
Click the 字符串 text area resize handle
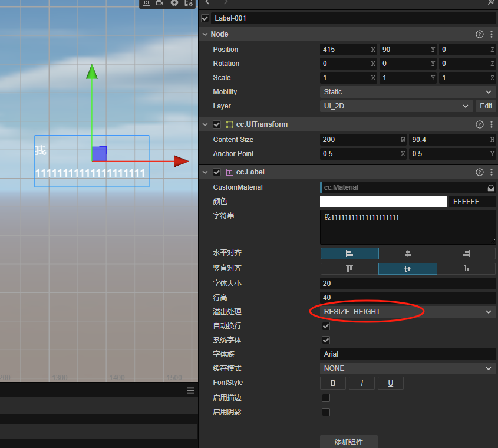point(493,242)
